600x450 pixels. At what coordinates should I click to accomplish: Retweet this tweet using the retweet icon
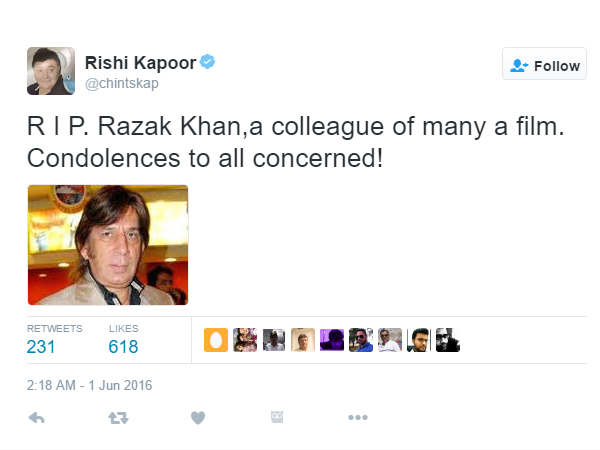pyautogui.click(x=117, y=418)
